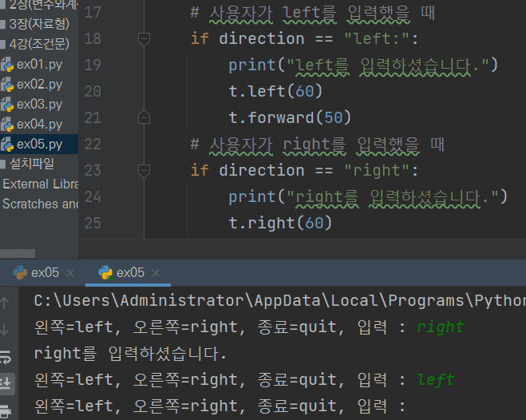Close the active ex05 run tab
526x420 pixels.
156,273
